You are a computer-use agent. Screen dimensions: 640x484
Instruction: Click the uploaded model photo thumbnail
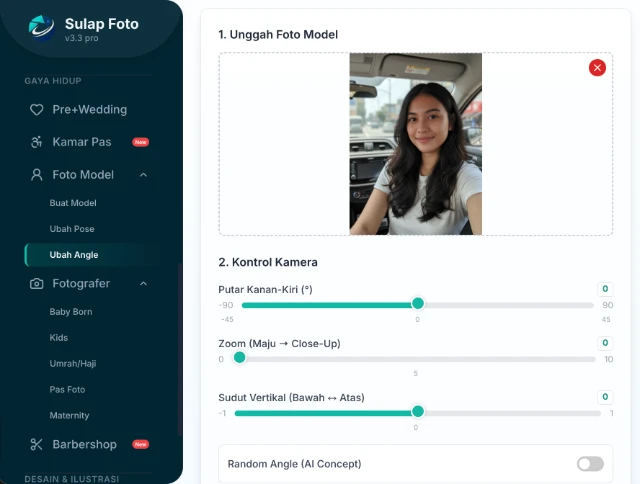click(x=415, y=144)
